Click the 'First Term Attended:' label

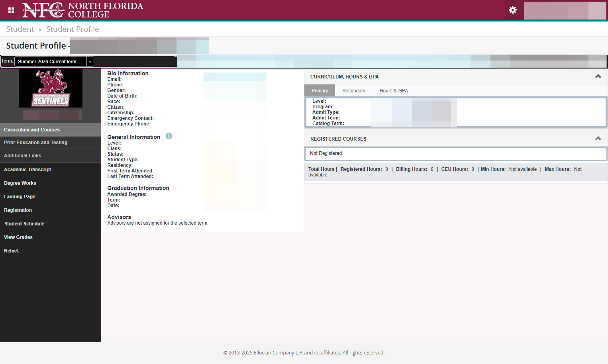(x=130, y=171)
